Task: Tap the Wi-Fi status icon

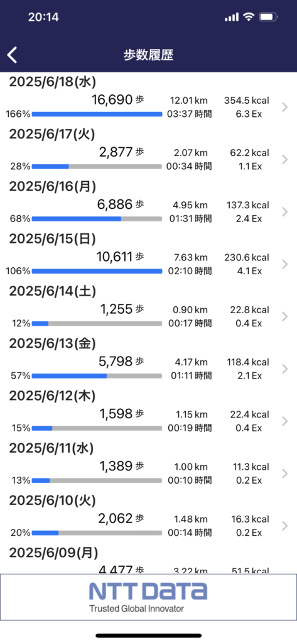Action: coord(249,17)
